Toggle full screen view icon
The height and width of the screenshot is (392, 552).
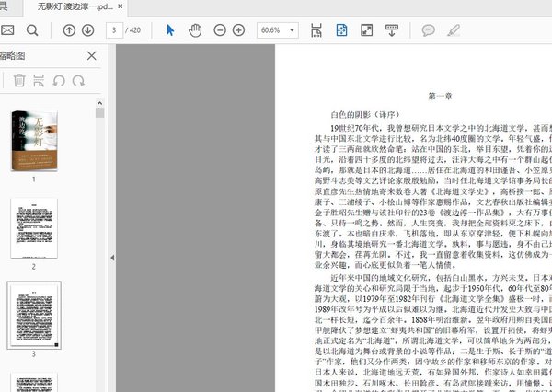(366, 30)
